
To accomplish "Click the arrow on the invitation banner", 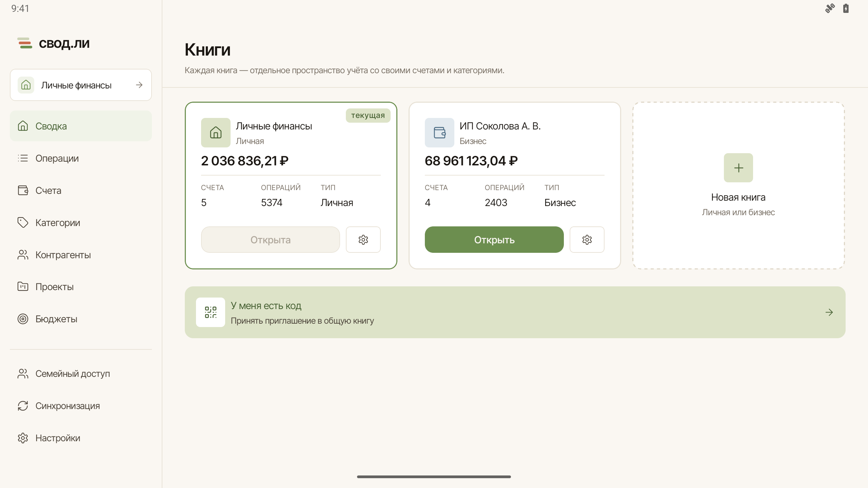I will [829, 312].
